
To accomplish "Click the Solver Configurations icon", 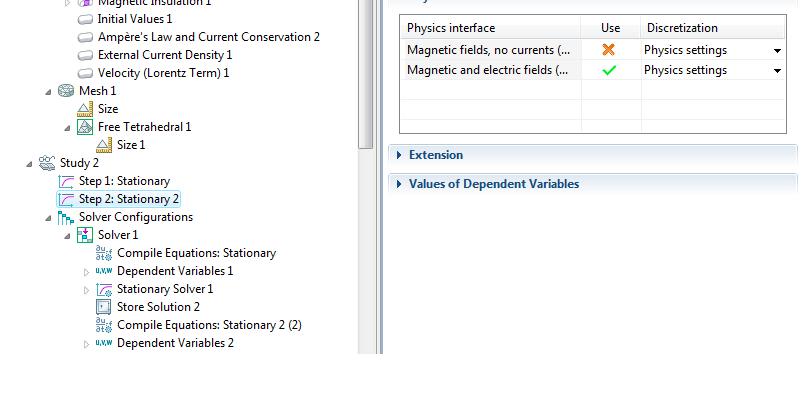I will pos(67,217).
